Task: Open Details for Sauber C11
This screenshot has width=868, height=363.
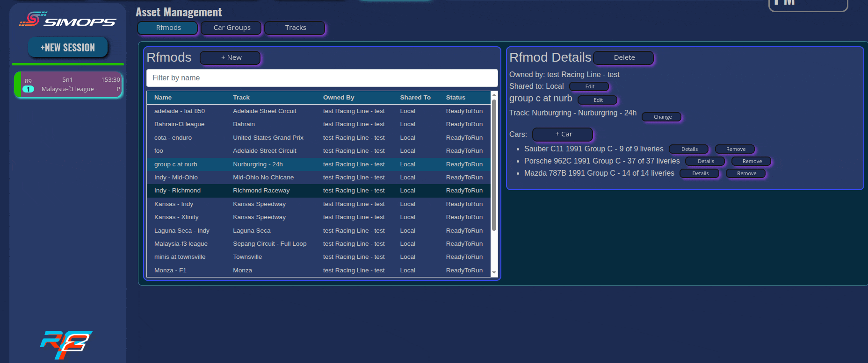Action: 689,149
